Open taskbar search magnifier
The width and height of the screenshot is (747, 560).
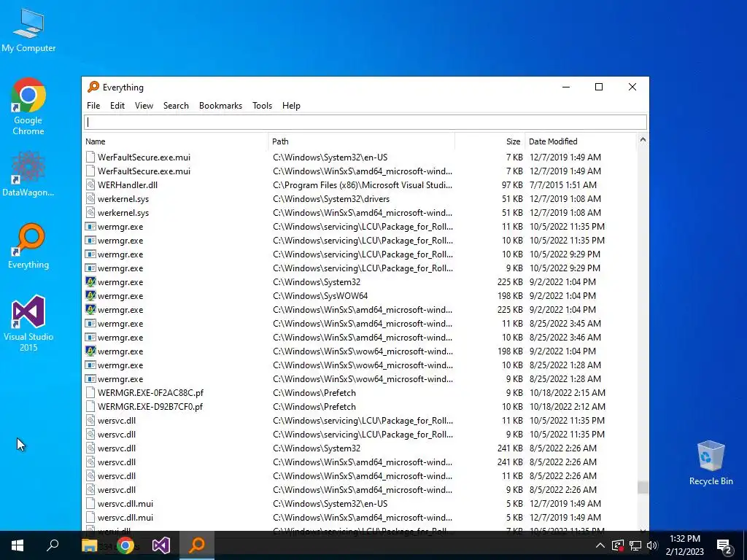(53, 545)
